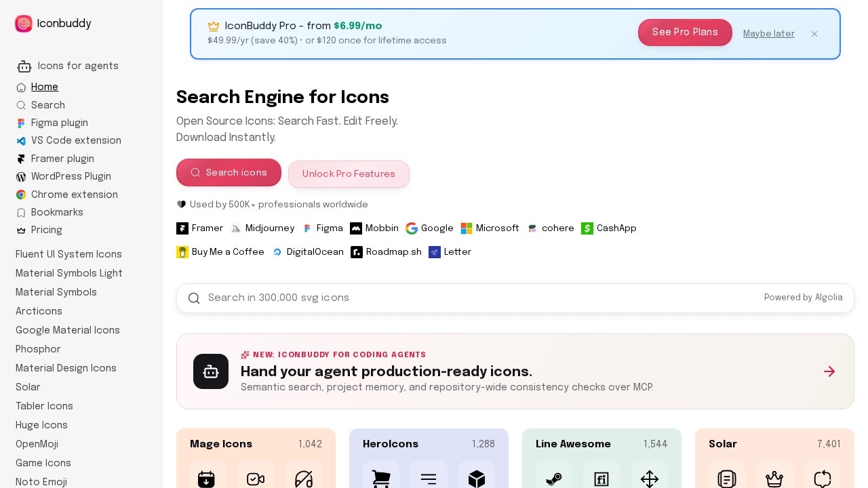Image resolution: width=868 pixels, height=488 pixels.
Task: Click the Framer plugin icon in sidebar
Action: point(21,159)
